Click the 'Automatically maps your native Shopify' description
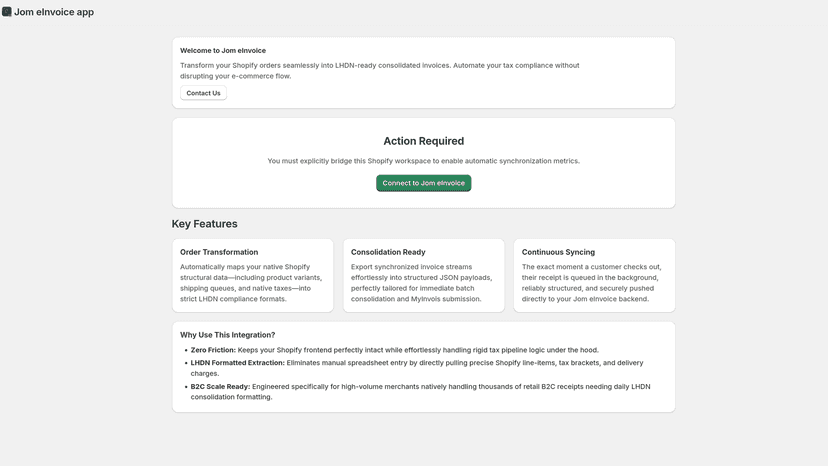 click(251, 283)
